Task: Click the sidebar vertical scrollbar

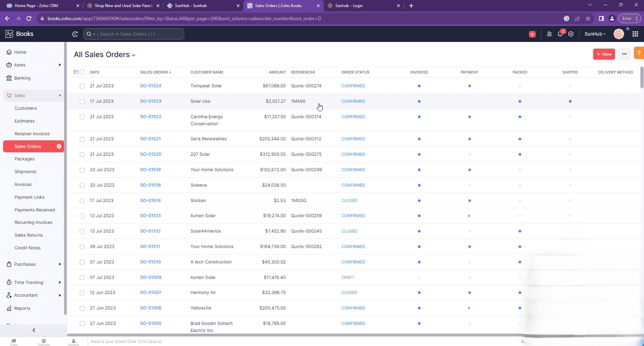Action: click(65, 179)
